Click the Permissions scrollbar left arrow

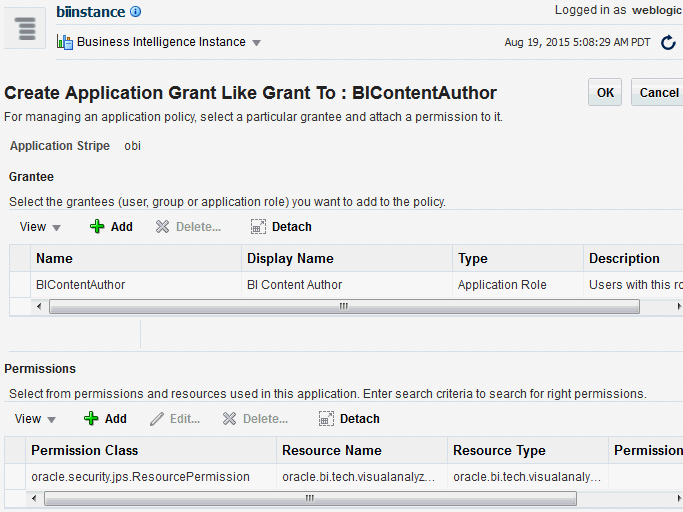coord(34,498)
